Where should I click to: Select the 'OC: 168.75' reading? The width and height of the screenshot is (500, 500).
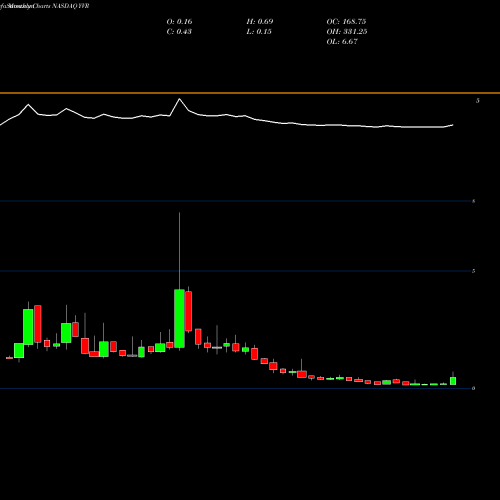pos(346,22)
